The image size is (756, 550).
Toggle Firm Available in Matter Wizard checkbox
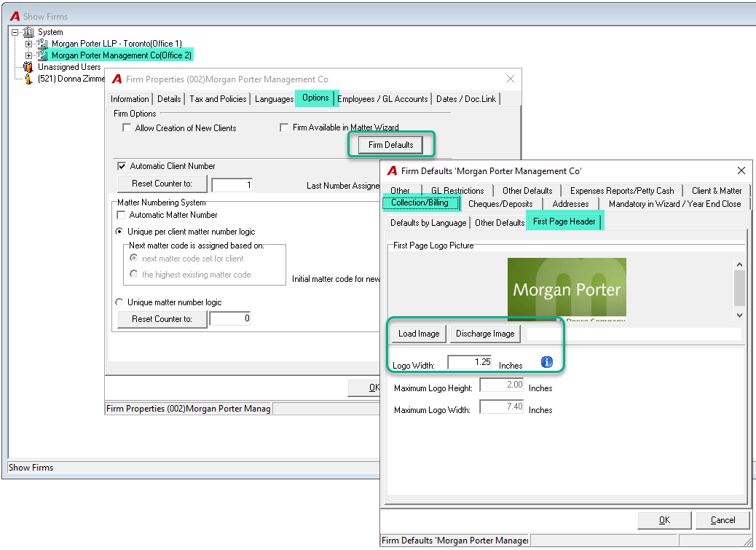(x=284, y=127)
